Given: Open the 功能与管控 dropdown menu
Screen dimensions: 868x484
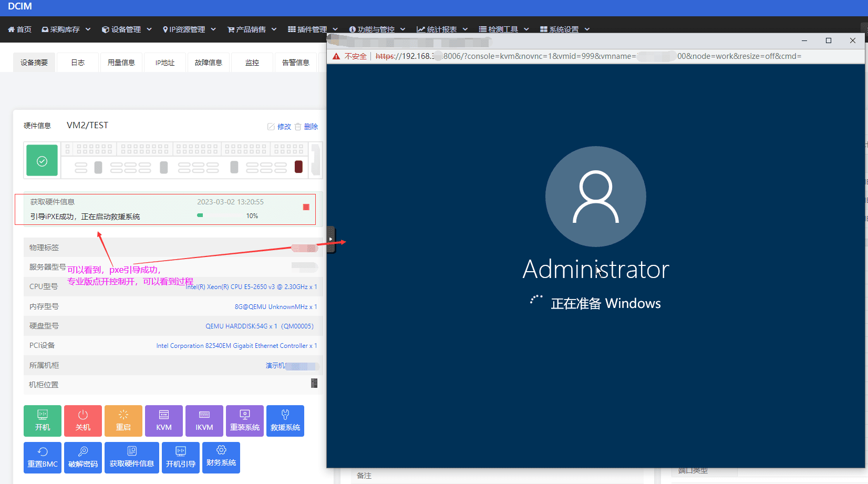Looking at the screenshot, I should point(377,29).
